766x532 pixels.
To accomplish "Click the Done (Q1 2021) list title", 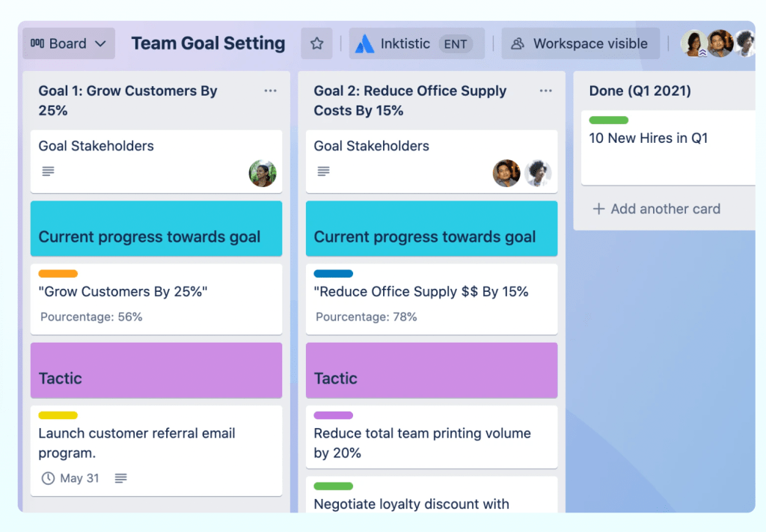I will click(640, 91).
